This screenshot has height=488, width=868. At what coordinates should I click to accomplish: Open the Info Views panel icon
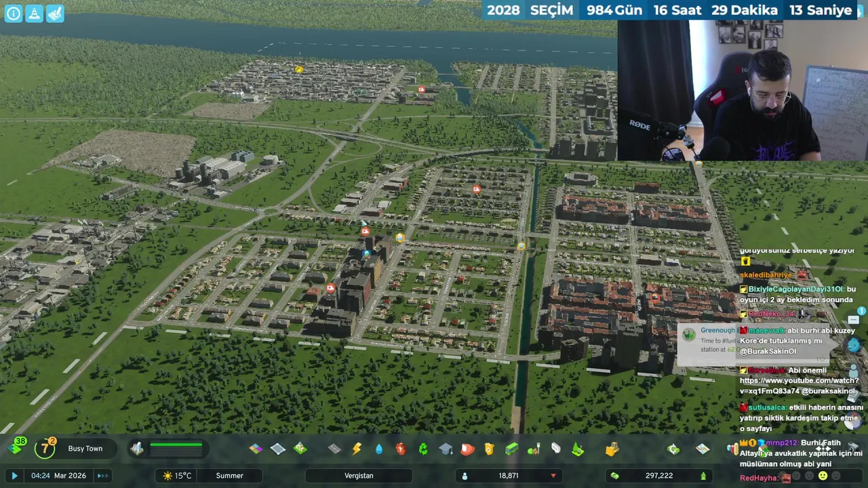pyautogui.click(x=14, y=13)
